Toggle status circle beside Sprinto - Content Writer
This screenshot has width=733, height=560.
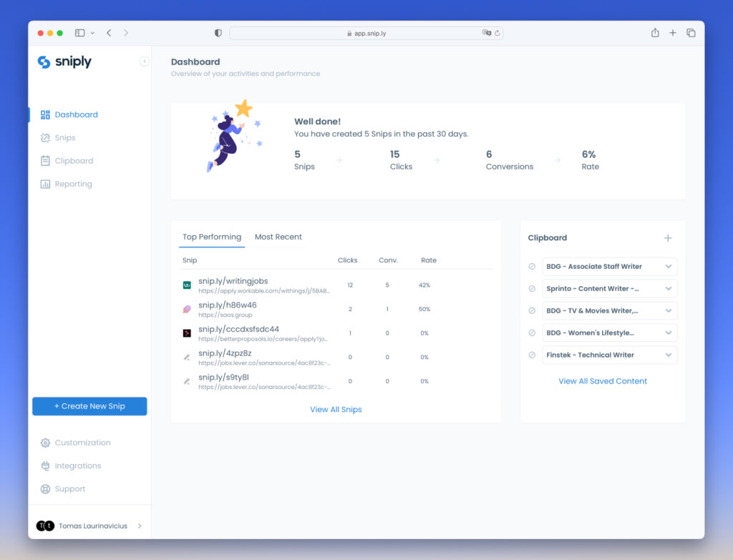point(532,289)
